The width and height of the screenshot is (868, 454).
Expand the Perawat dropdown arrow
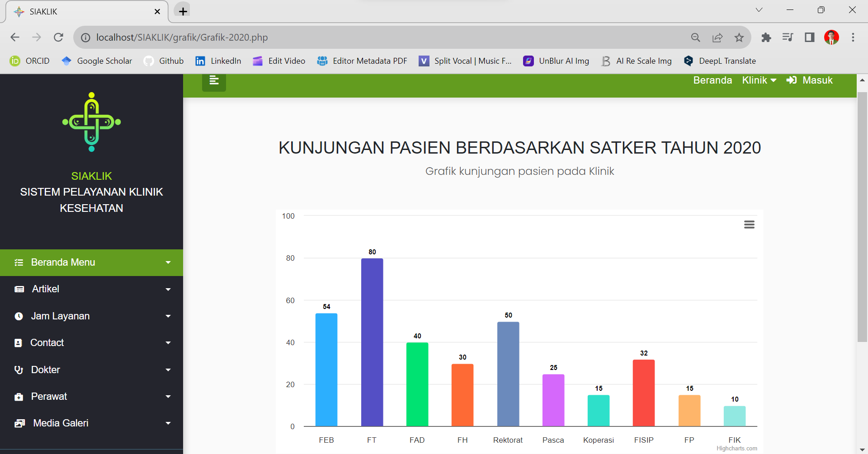168,397
